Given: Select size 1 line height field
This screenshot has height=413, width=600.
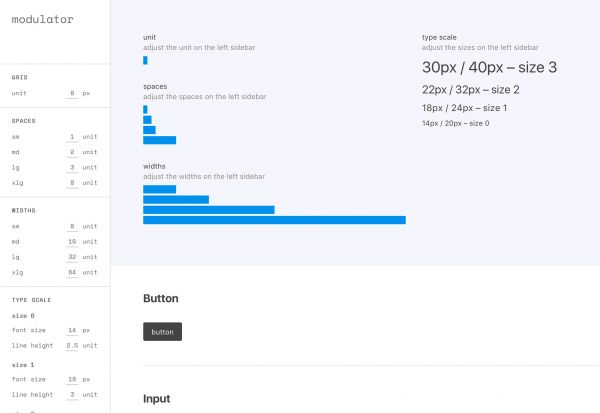Looking at the screenshot, I should point(72,396).
